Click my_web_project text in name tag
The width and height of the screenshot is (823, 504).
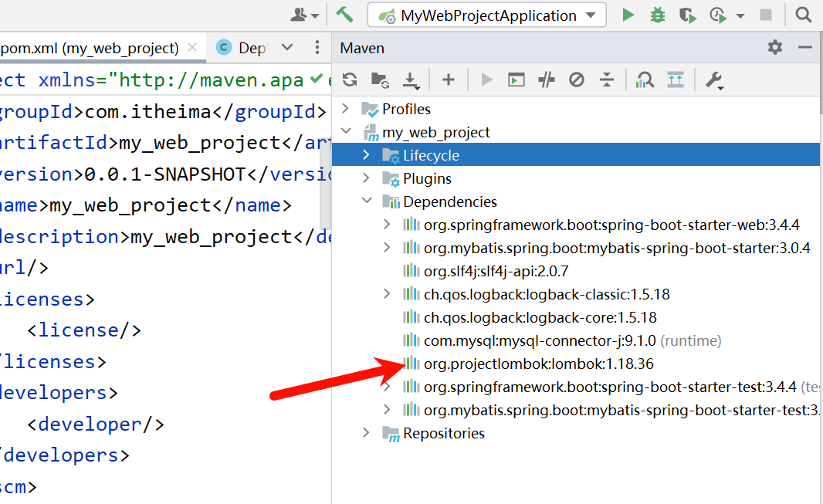point(130,205)
